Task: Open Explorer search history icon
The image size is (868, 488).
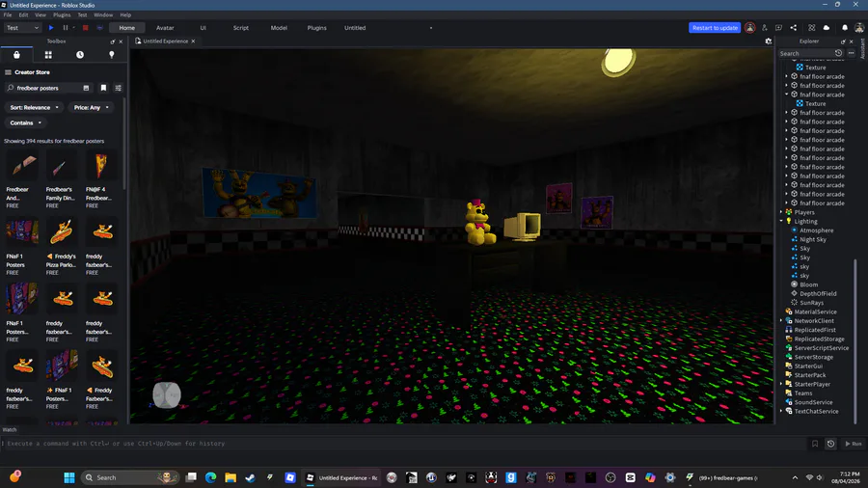Action: [838, 54]
